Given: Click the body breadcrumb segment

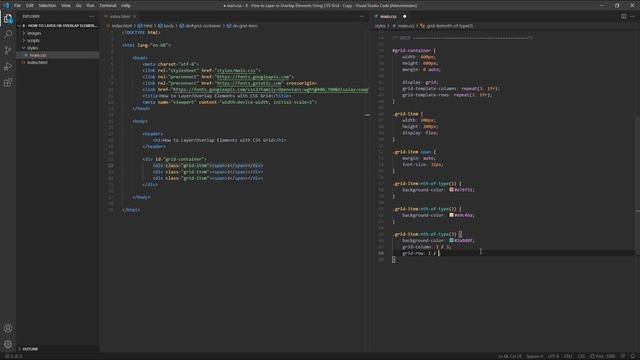Looking at the screenshot, I should tap(166, 26).
